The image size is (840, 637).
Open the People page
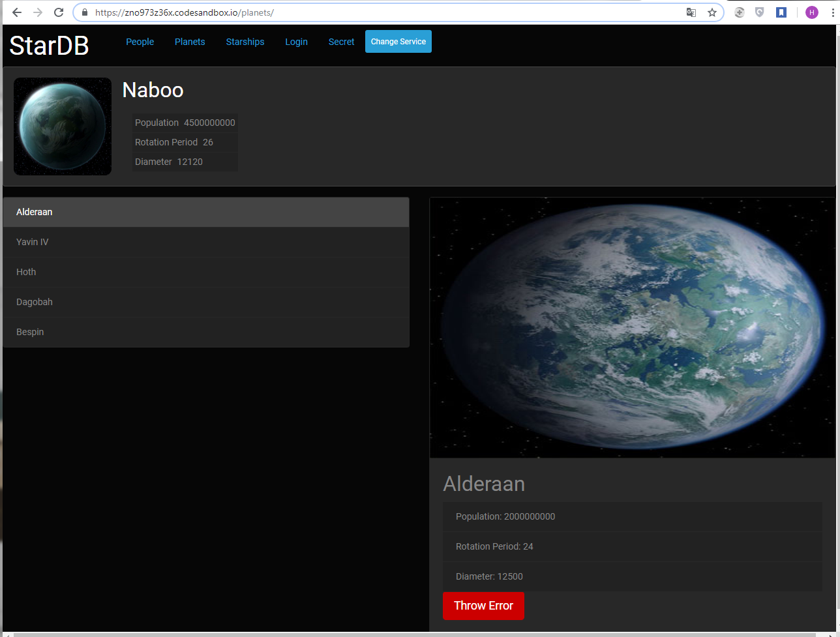click(140, 42)
